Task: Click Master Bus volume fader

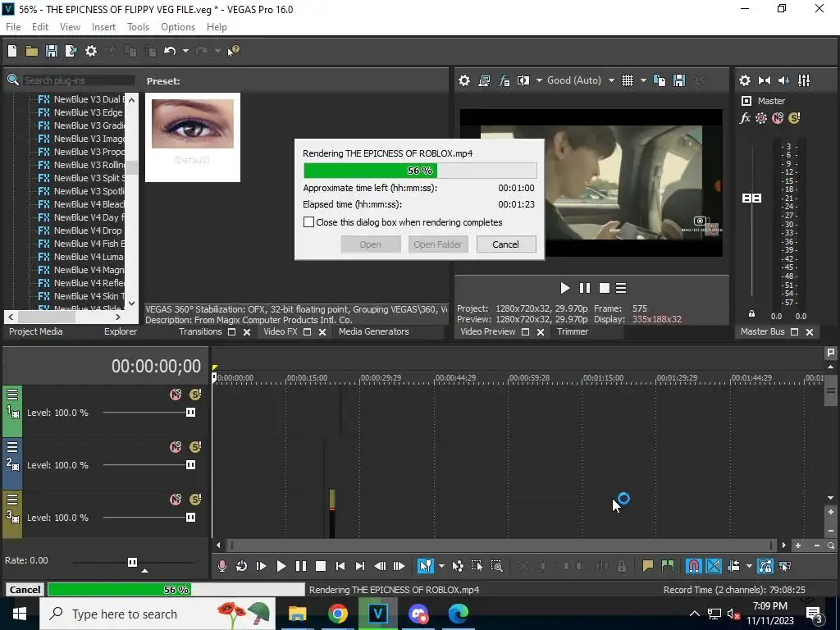Action: [751, 199]
